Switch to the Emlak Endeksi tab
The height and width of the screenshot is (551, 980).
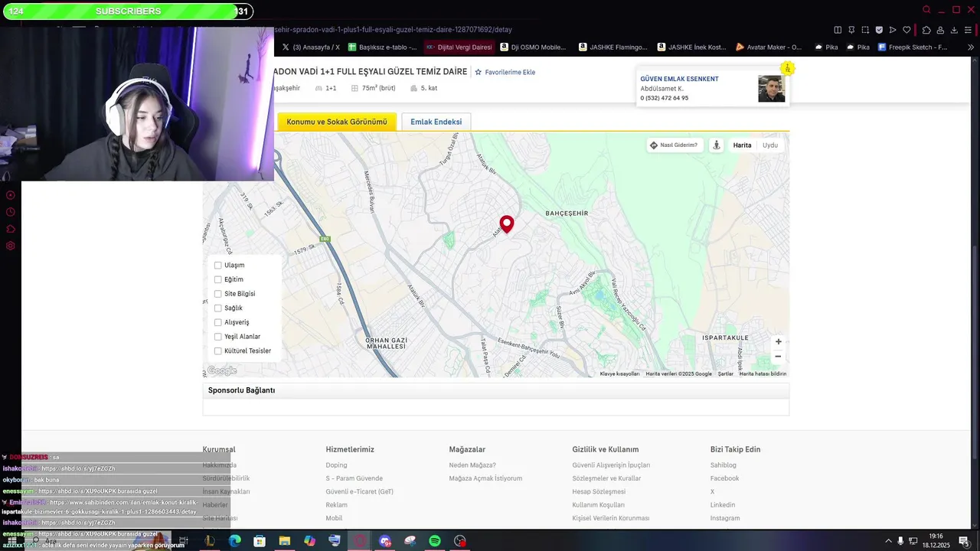[x=436, y=122]
